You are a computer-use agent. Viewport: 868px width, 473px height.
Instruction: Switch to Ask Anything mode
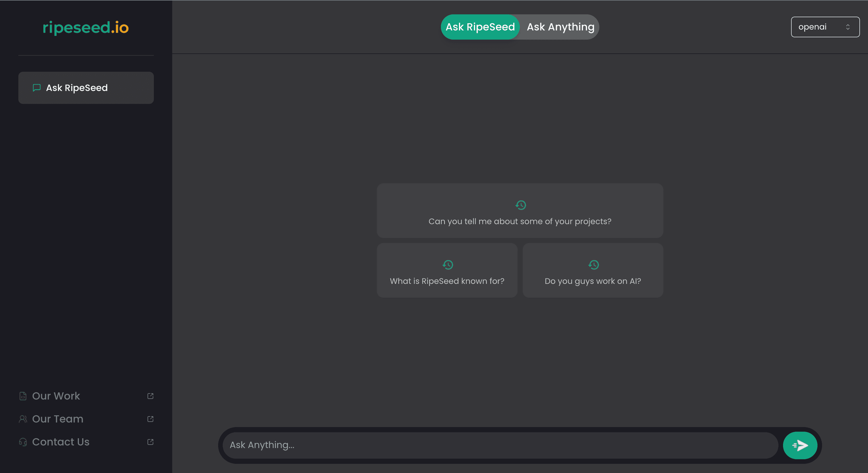click(x=560, y=27)
